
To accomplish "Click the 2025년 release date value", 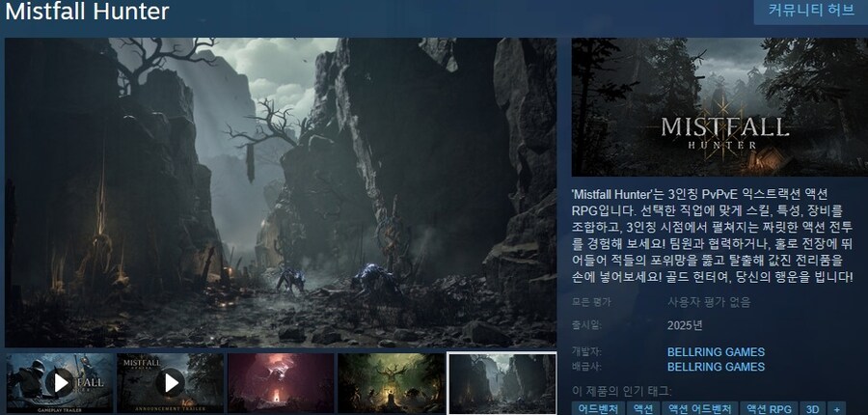I will coord(685,325).
